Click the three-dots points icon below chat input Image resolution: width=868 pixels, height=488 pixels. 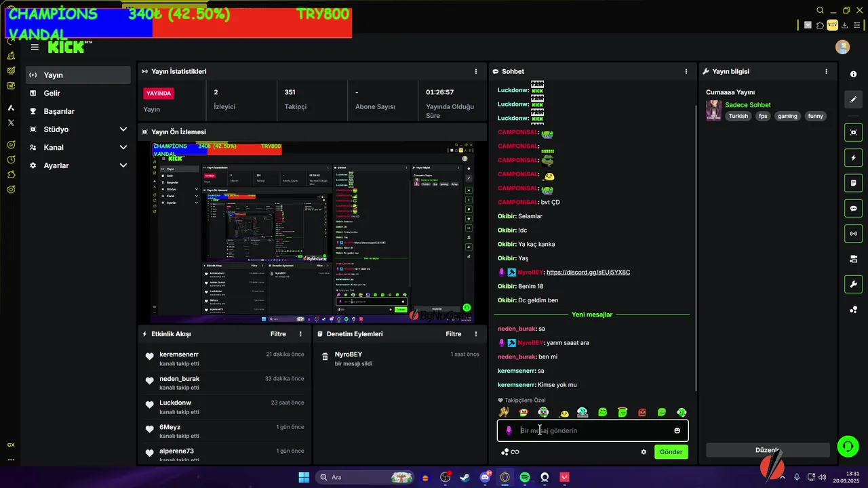coord(505,452)
